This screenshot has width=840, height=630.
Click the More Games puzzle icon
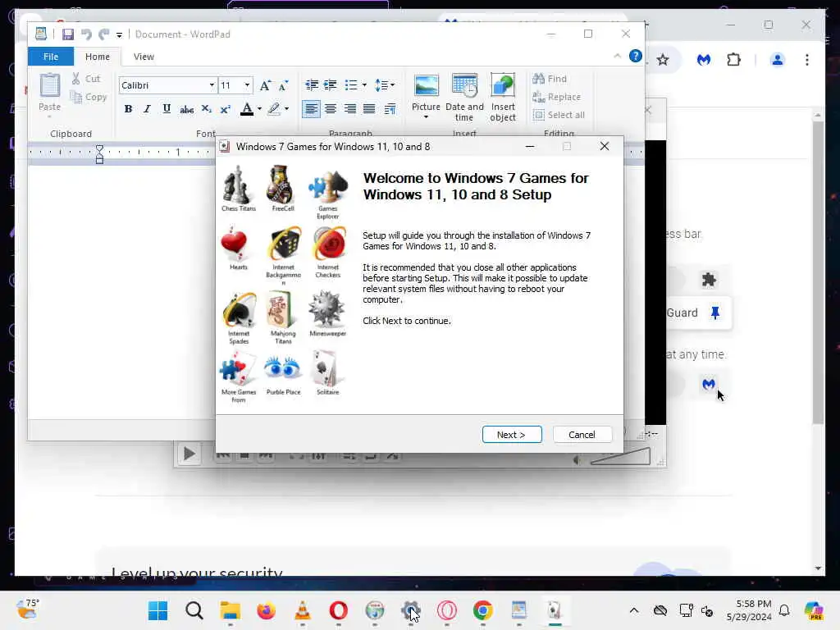239,377
